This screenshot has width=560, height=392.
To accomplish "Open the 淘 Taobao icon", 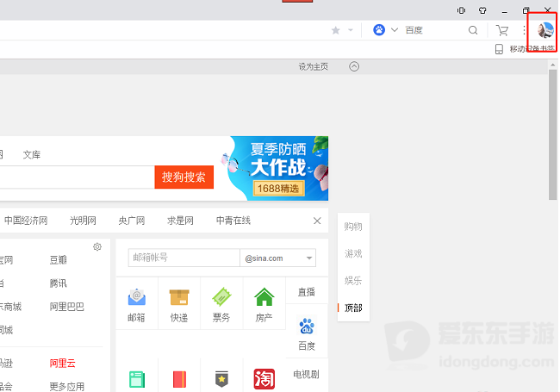I will (x=264, y=379).
